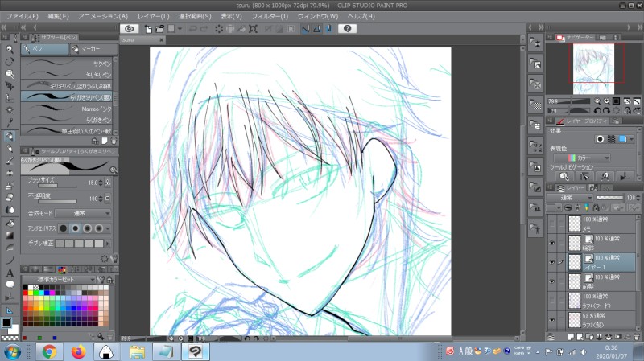
Task: Click zoom in icon in Navigator
Action: click(x=606, y=101)
